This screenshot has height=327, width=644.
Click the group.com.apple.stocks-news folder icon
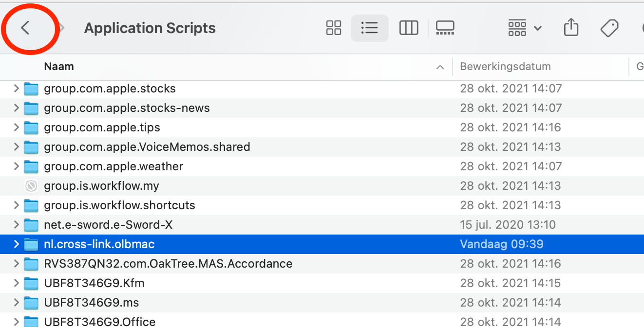click(31, 108)
